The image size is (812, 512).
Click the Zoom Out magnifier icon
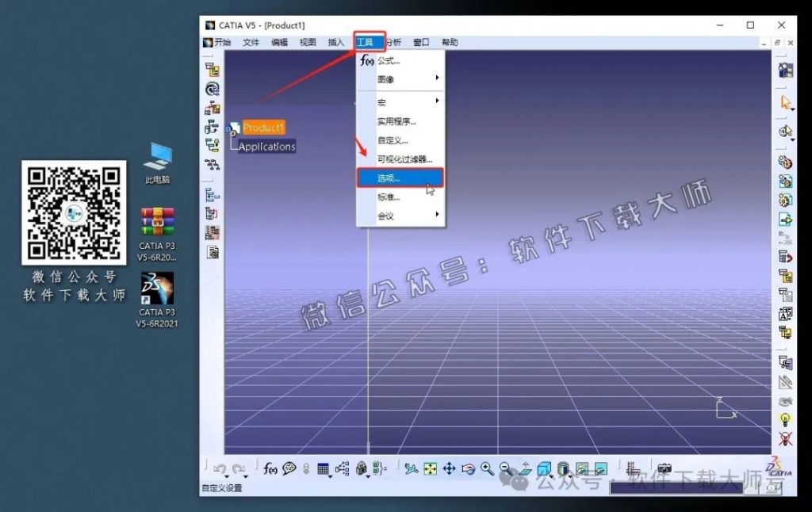(x=504, y=468)
